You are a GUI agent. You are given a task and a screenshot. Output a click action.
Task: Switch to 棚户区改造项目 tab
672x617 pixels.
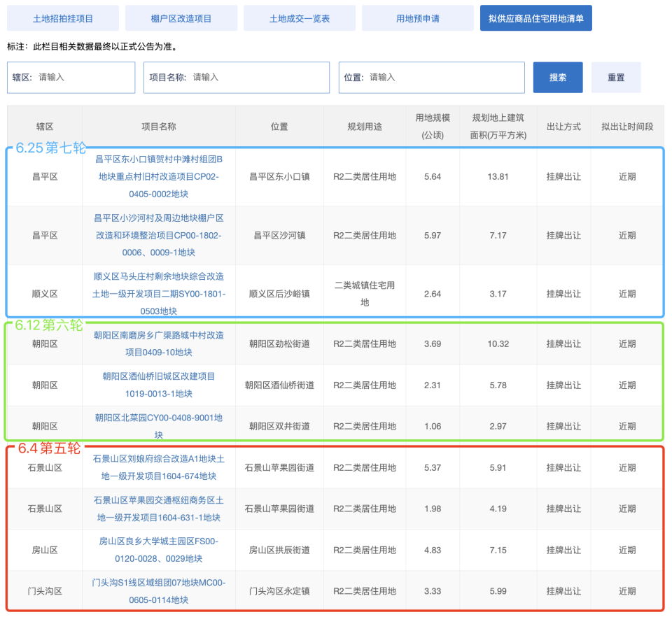tap(181, 18)
